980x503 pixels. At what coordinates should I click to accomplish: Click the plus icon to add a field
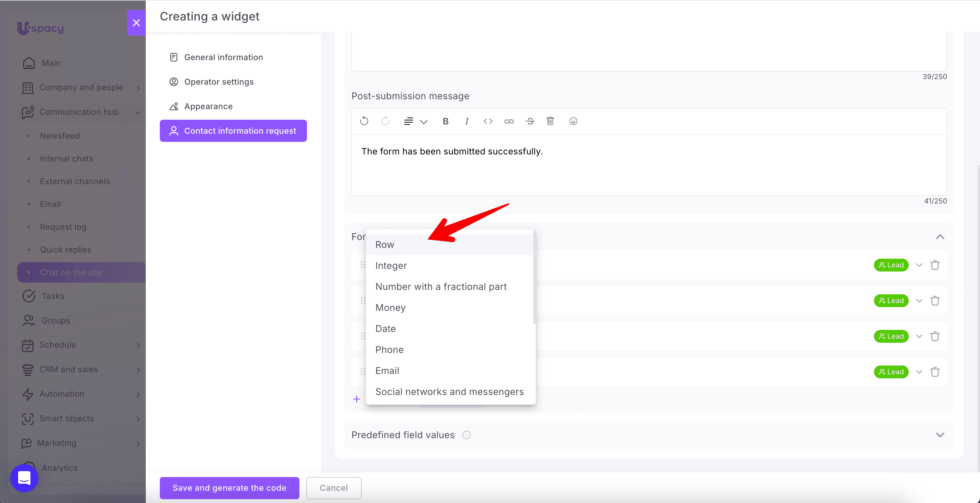tap(356, 399)
